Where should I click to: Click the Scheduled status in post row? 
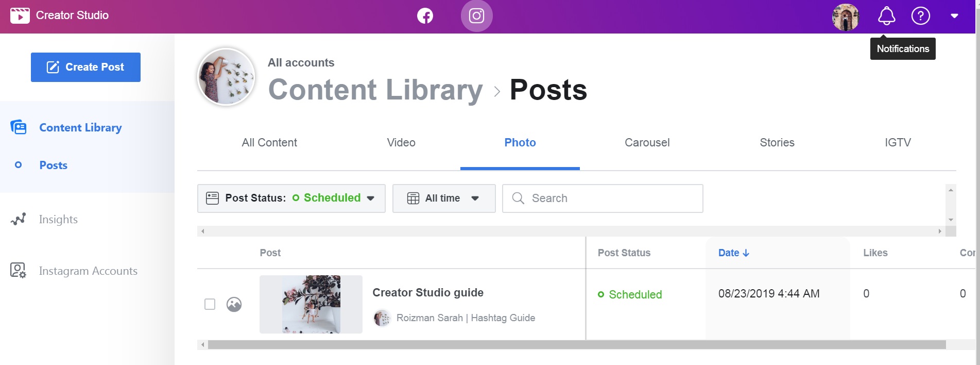tap(630, 295)
